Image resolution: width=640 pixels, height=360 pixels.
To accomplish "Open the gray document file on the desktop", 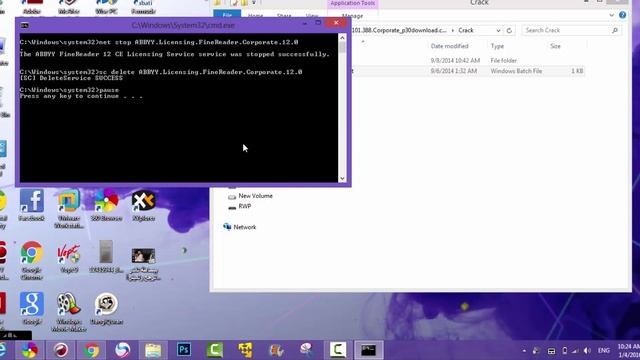I will tap(106, 256).
